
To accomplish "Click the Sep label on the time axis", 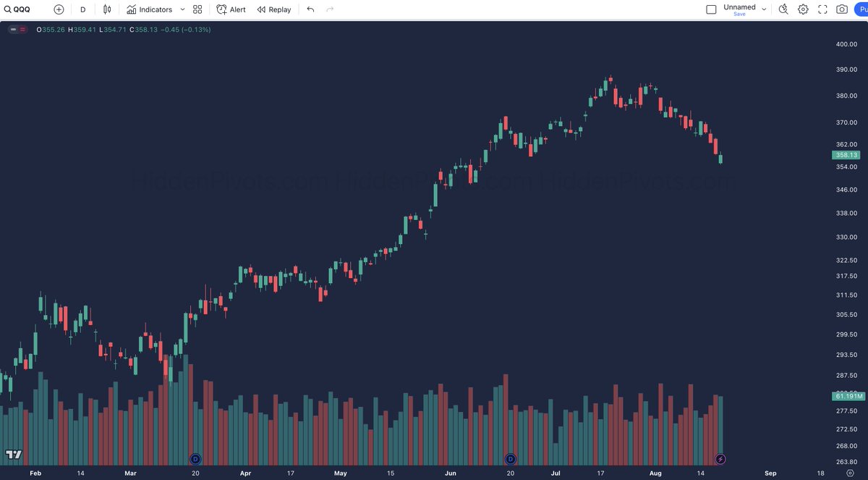I will click(770, 473).
